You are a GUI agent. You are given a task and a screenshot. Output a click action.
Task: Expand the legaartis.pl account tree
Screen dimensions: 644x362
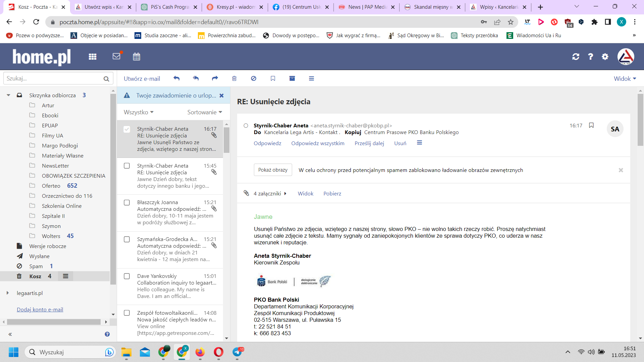tap(8, 293)
